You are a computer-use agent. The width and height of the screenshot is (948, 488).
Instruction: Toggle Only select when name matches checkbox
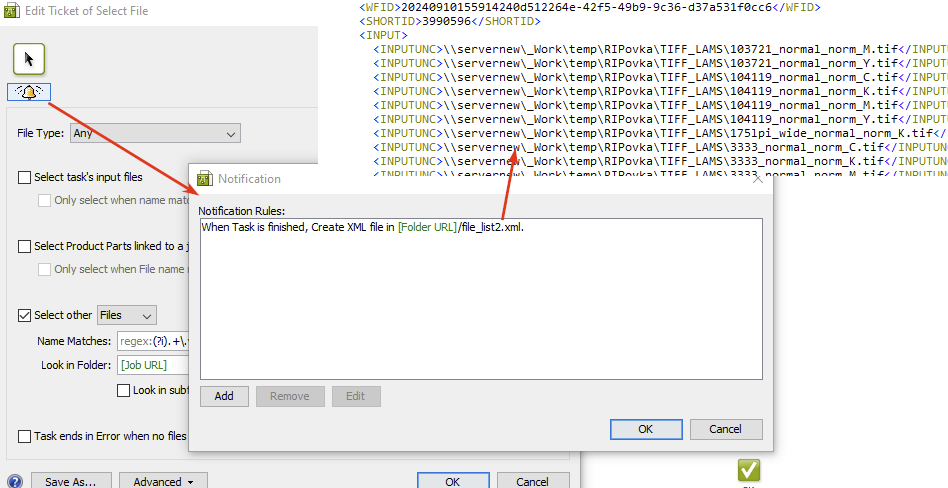(x=44, y=200)
